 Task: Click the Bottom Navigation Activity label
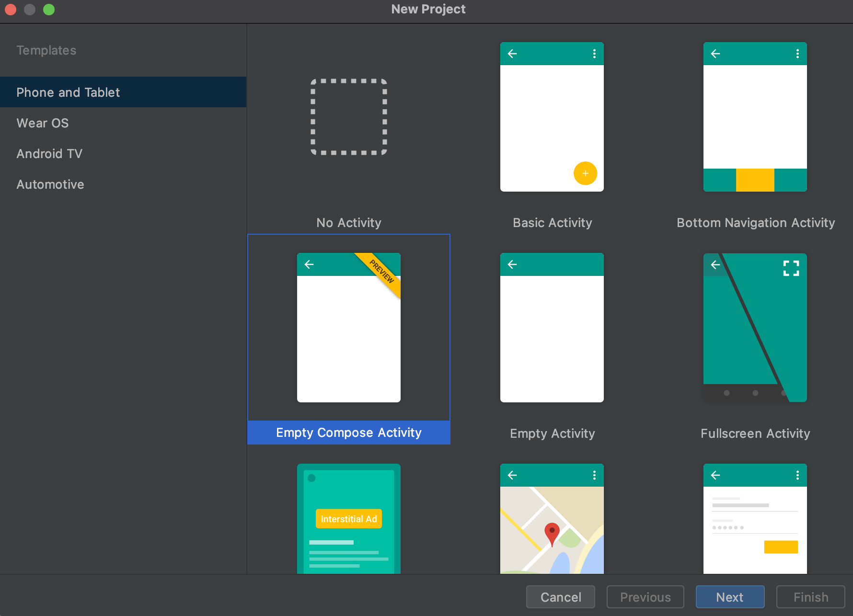tap(756, 223)
